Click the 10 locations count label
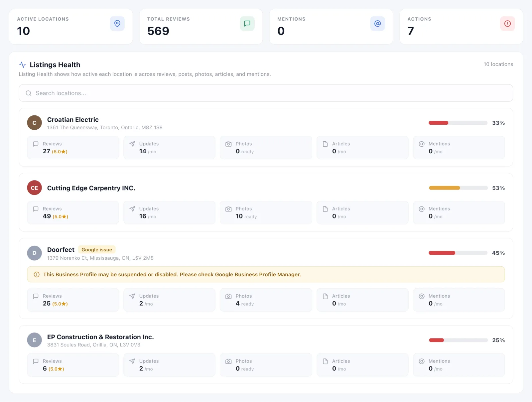532x402 pixels. pyautogui.click(x=498, y=64)
